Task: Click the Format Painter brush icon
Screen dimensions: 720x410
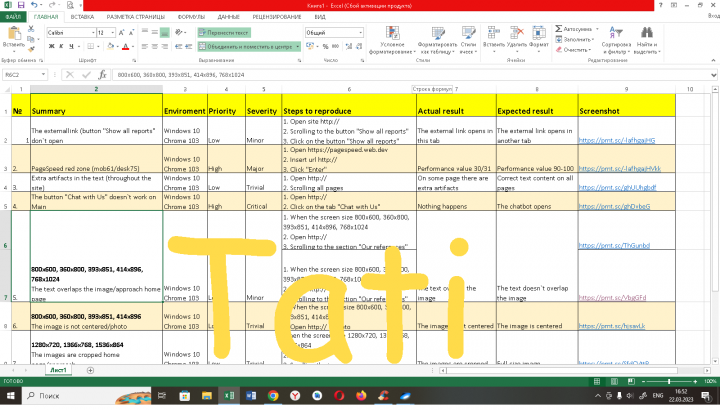Action: point(31,49)
